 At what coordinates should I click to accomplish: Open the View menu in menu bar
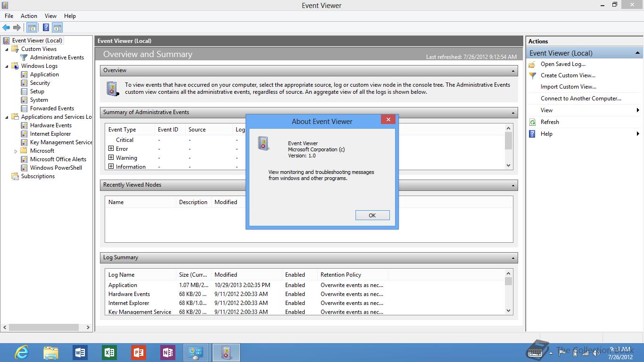tap(50, 16)
